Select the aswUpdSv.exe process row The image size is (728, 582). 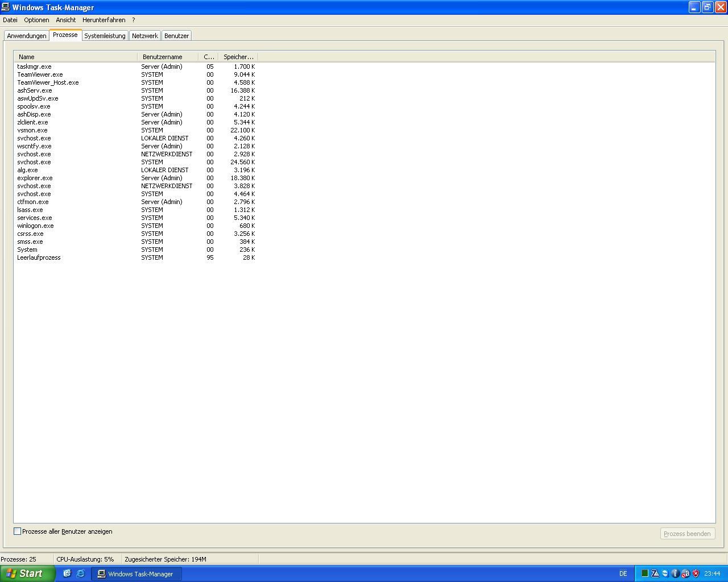point(136,98)
